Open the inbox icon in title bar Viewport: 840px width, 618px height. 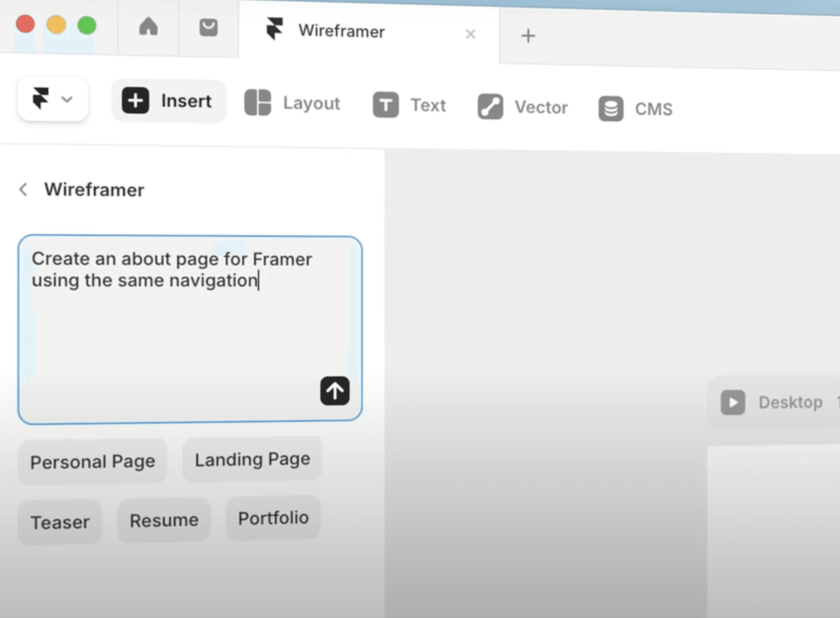(x=209, y=28)
